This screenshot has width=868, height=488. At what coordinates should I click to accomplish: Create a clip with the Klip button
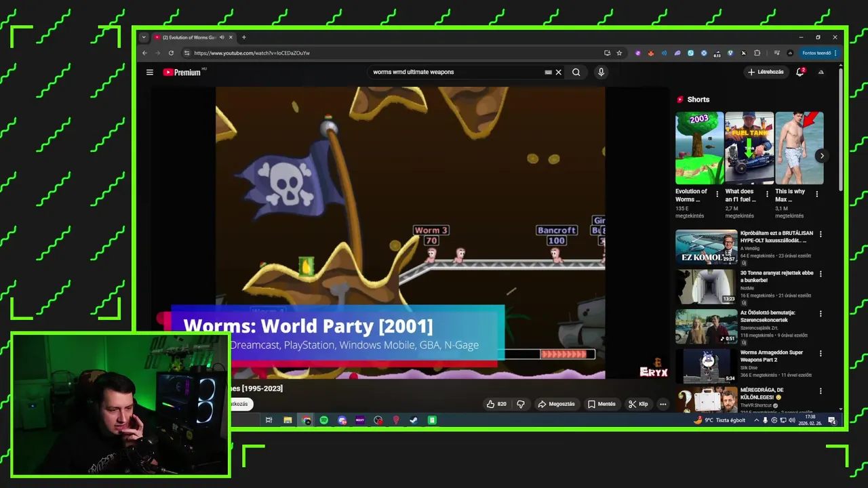[x=637, y=404]
